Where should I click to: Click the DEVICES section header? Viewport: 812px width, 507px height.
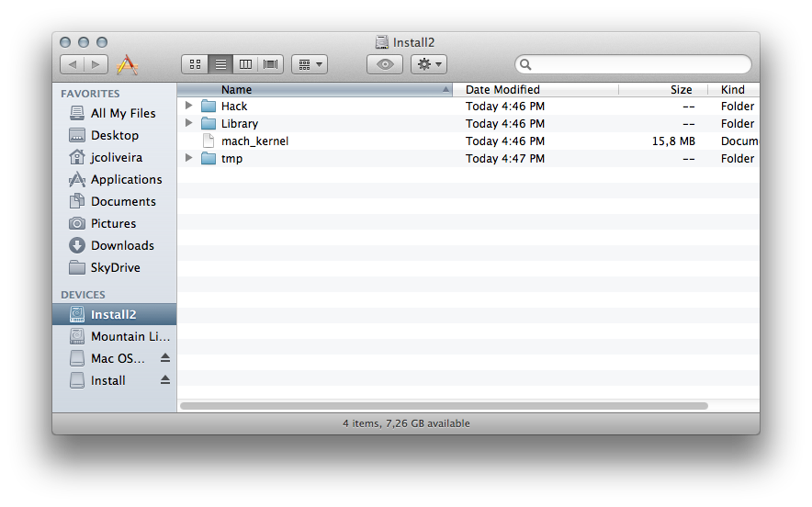[83, 295]
